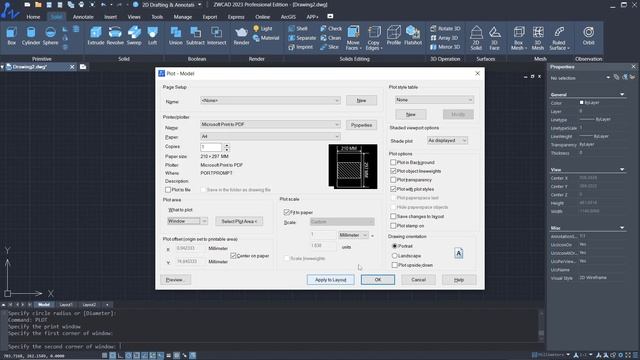Open the Page Setup Name dropdown
640x360 pixels.
point(270,100)
